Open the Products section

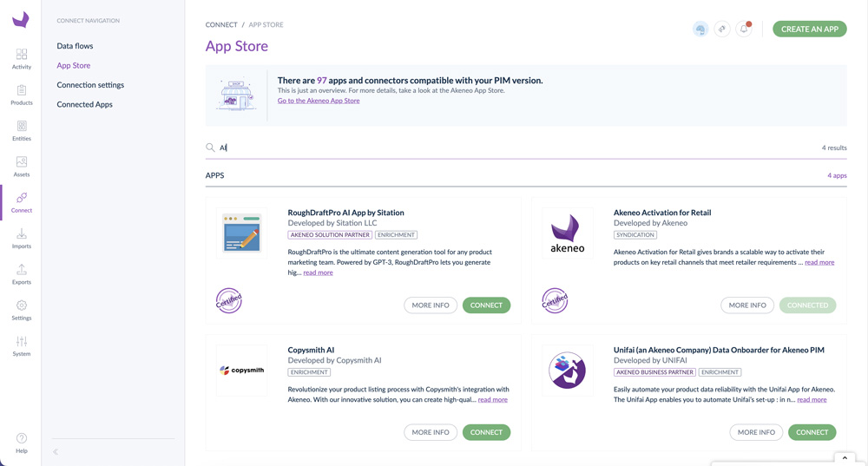[22, 95]
